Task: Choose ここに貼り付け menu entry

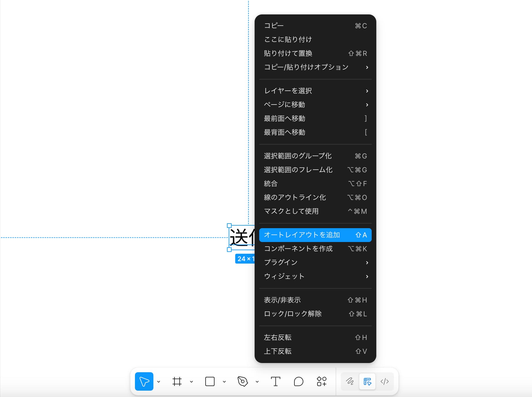Action: 315,39
